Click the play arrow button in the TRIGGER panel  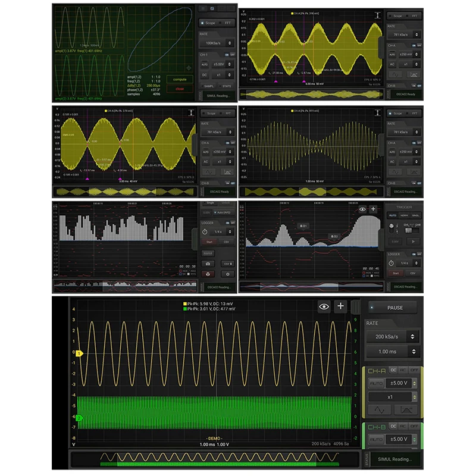[x=413, y=242]
